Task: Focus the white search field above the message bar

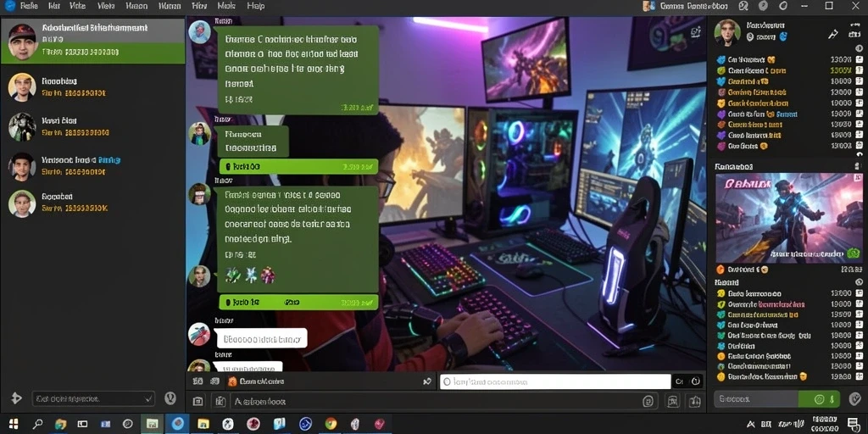Action: 555,381
